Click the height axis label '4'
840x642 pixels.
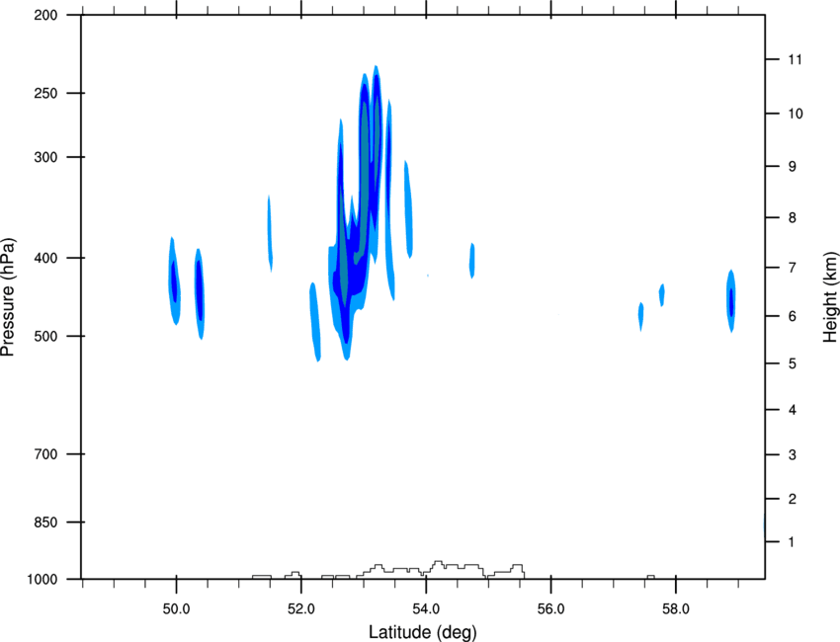click(793, 410)
